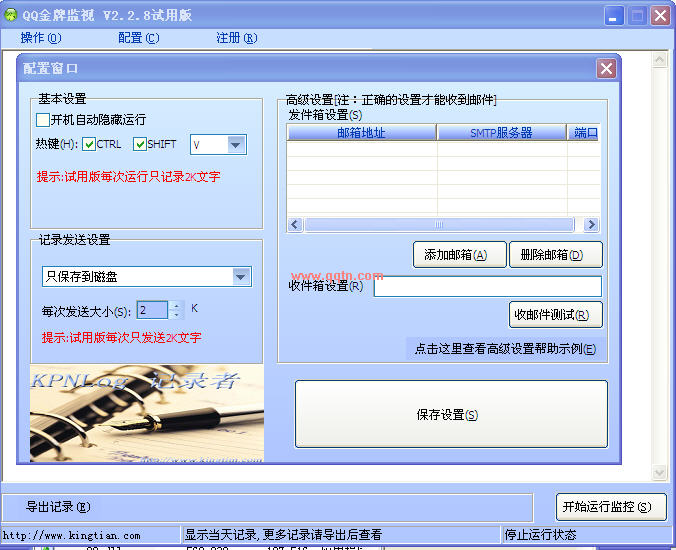Viewport: 676px width, 550px height.
Task: Click the 收件箱设置 input field
Action: pos(488,286)
